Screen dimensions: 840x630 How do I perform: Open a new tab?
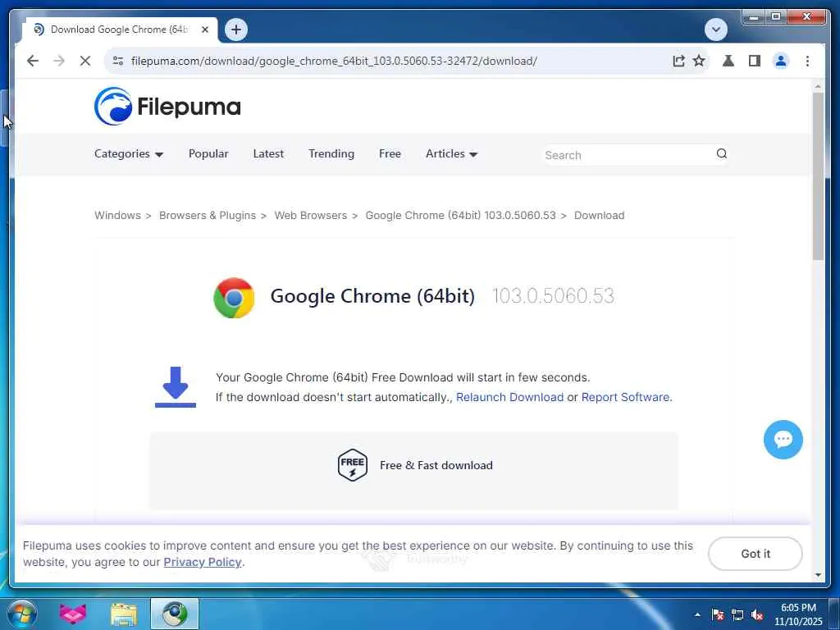pos(236,30)
